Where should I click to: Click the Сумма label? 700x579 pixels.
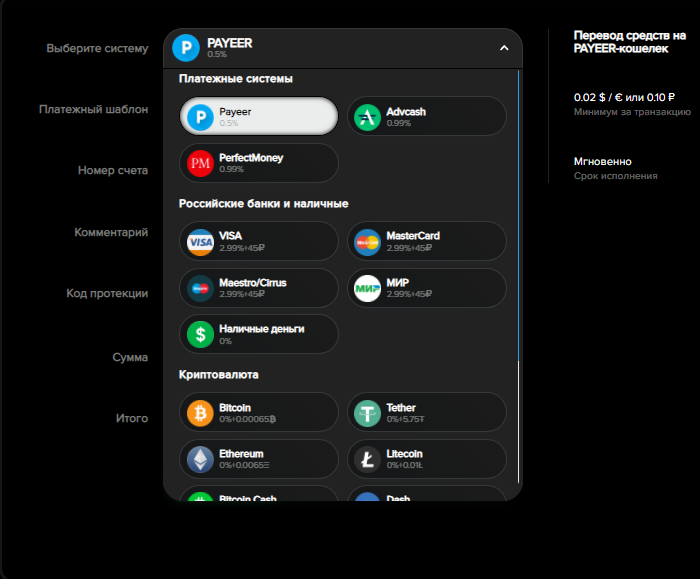pos(130,357)
